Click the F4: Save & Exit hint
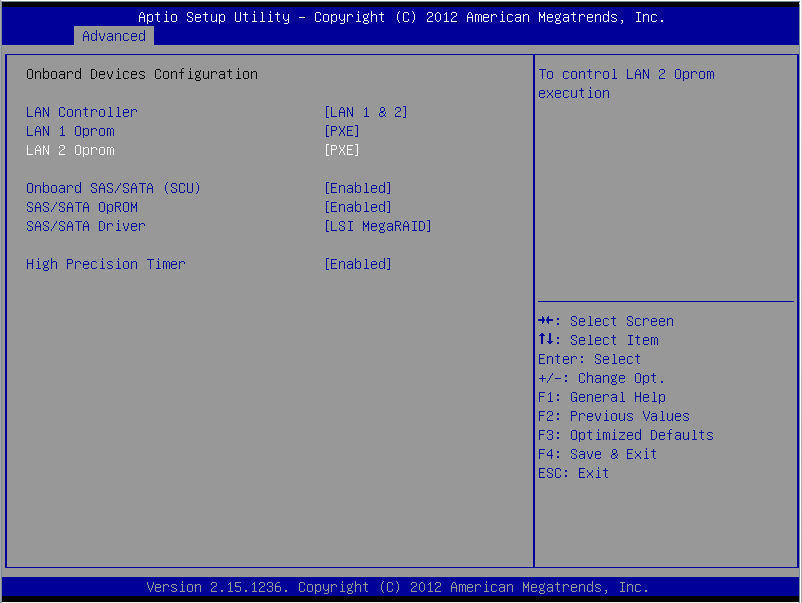Image resolution: width=802 pixels, height=603 pixels. tap(597, 454)
